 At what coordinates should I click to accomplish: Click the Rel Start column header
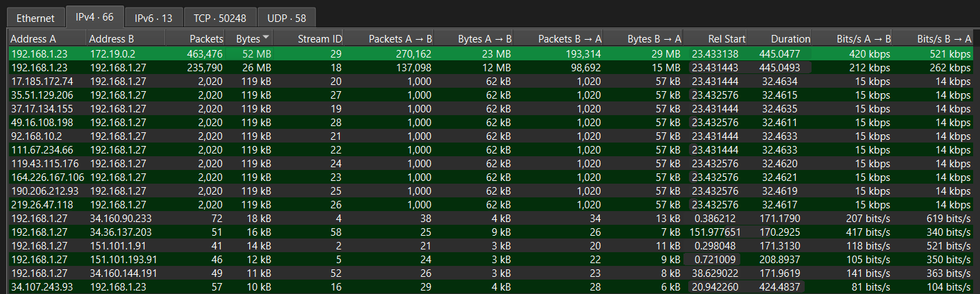727,39
